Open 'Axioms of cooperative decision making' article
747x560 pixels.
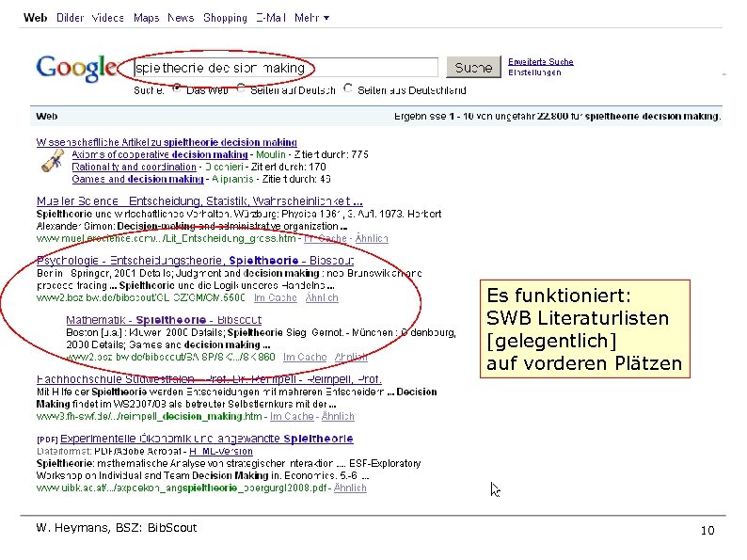pyautogui.click(x=160, y=154)
